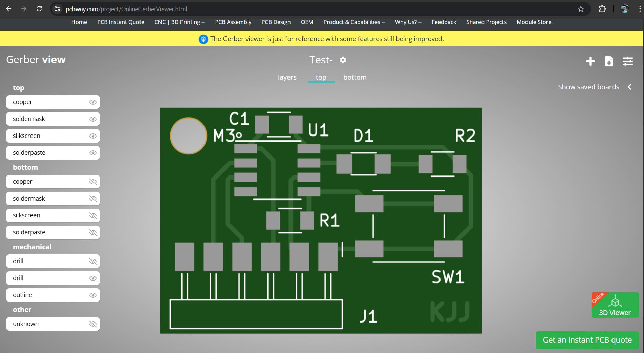This screenshot has width=644, height=353.
Task: Open the Why Us? dropdown
Action: pyautogui.click(x=407, y=22)
